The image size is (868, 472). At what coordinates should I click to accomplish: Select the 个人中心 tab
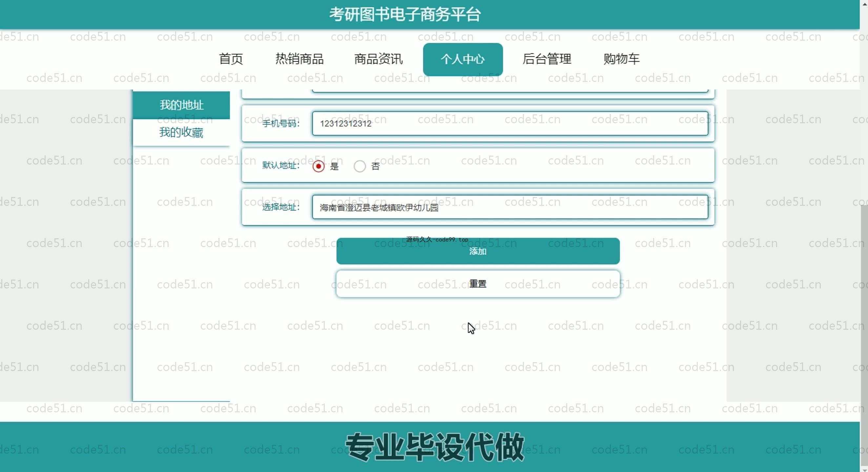(x=463, y=59)
